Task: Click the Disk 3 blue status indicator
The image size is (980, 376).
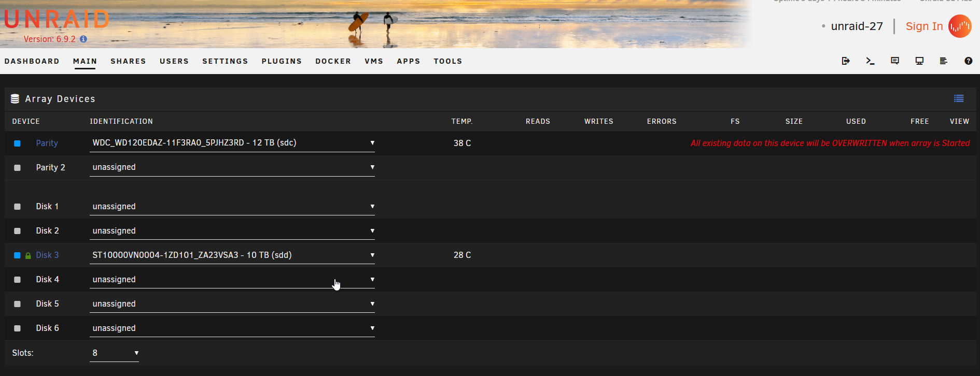Action: click(17, 255)
